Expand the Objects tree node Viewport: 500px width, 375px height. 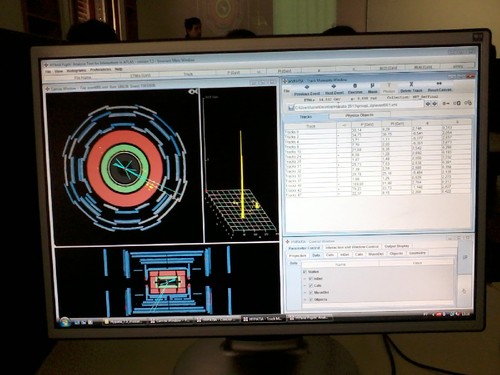pos(305,300)
